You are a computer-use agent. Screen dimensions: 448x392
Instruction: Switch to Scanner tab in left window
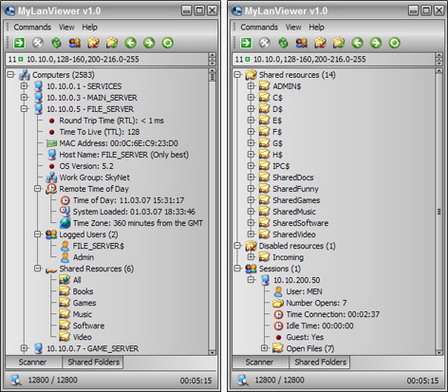33,362
